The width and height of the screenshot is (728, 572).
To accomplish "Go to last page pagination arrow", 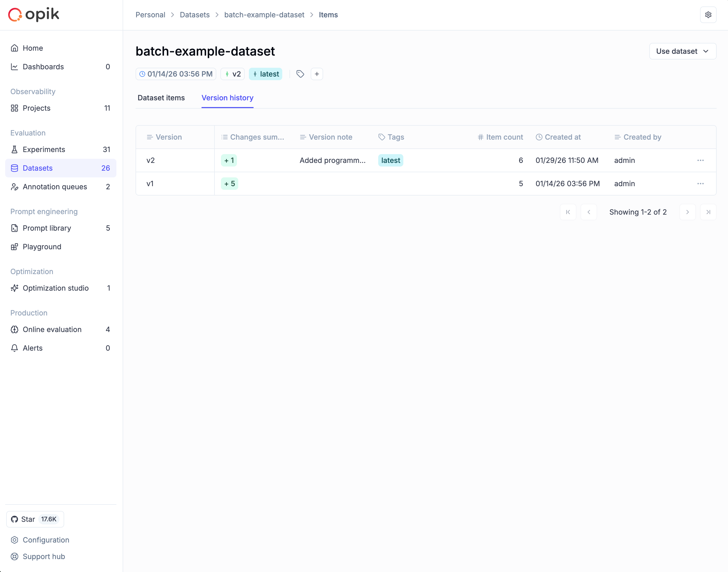I will (x=708, y=212).
